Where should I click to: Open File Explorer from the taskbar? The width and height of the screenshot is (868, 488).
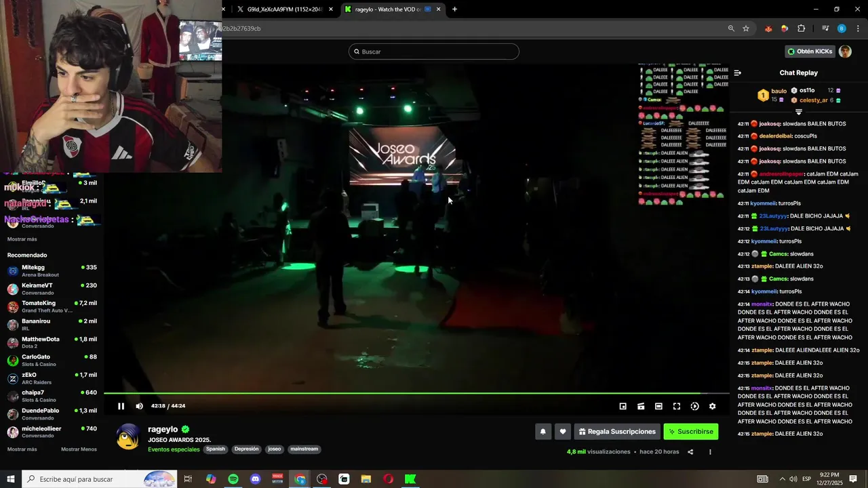[366, 479]
